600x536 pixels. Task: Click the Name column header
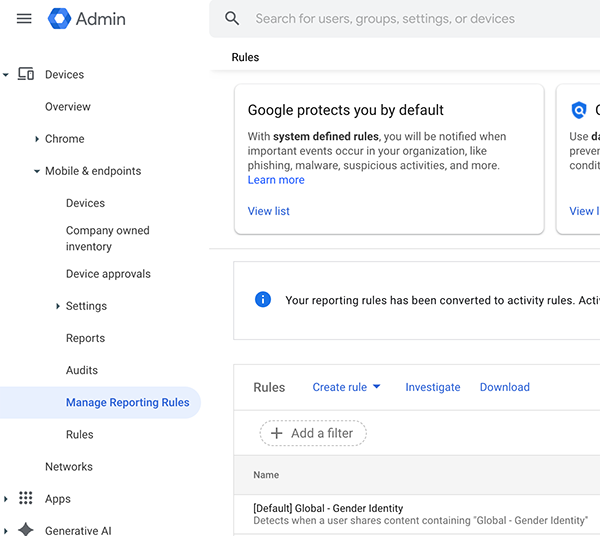(266, 475)
